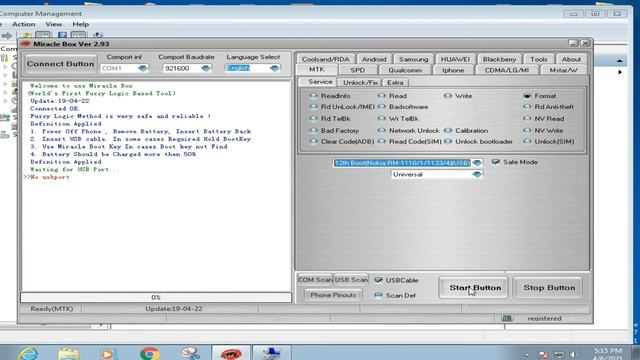Switch to the SPD tab

tap(357, 70)
